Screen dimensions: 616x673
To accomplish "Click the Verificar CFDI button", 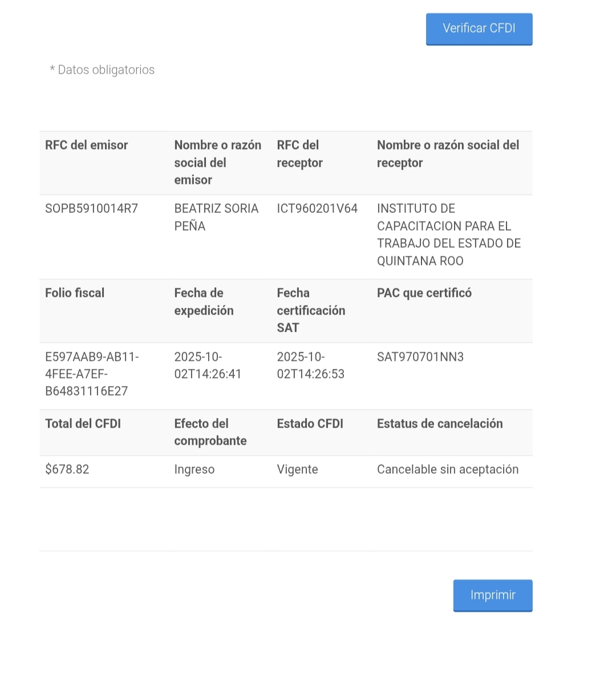I will click(x=479, y=29).
